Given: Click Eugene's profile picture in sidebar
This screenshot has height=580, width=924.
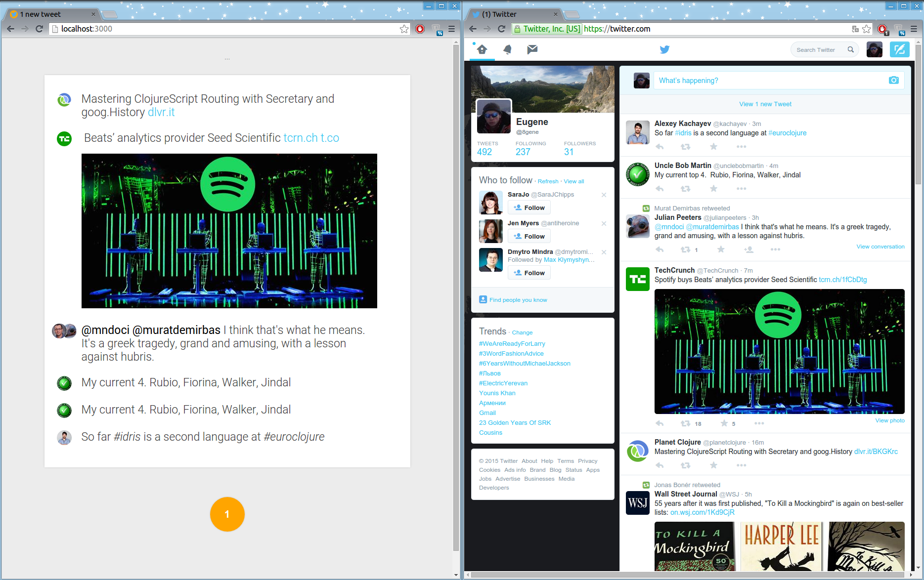Looking at the screenshot, I should 494,116.
